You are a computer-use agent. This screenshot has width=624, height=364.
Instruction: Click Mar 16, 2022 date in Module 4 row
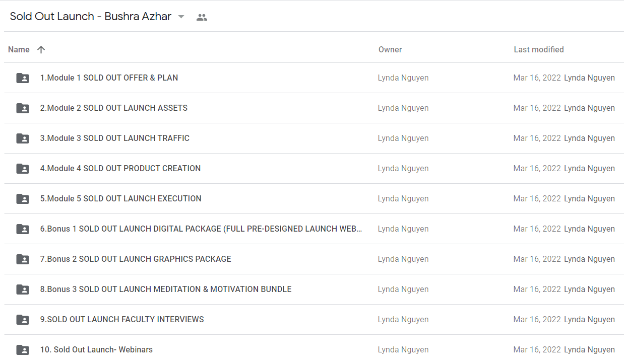coord(537,168)
